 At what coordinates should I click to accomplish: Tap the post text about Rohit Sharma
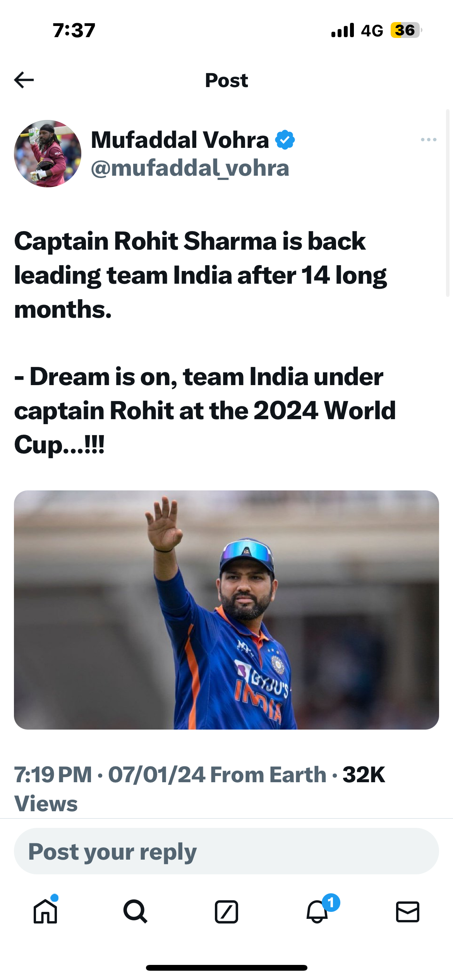click(205, 343)
